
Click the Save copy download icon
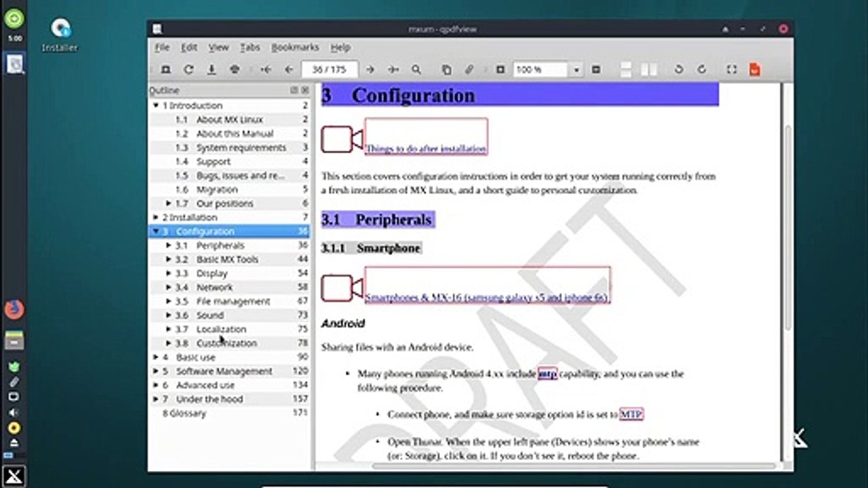pos(212,70)
